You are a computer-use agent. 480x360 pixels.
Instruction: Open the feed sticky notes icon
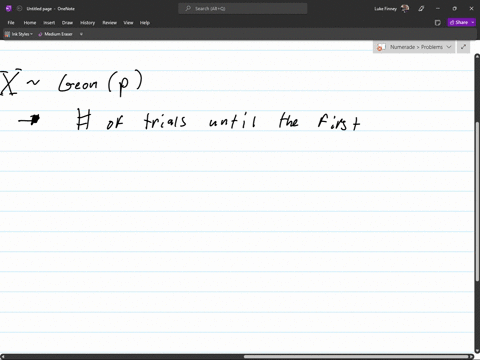438,23
